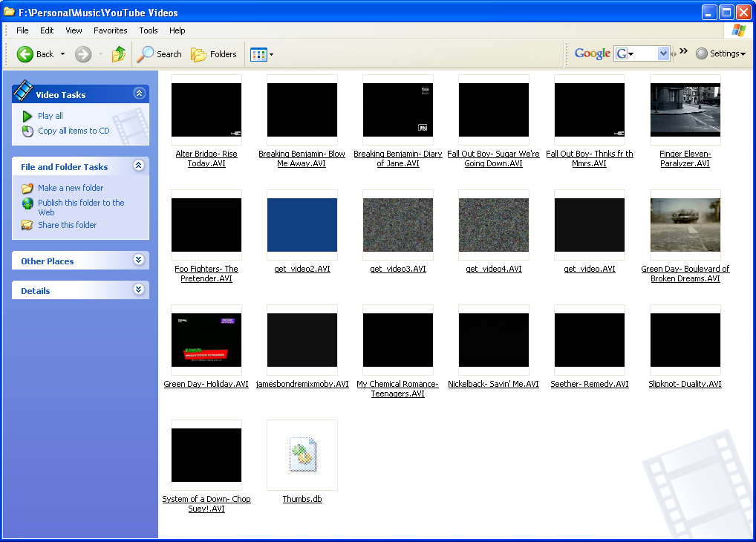Open the Search pane via magnifier icon
756x542 pixels.
pyautogui.click(x=146, y=53)
